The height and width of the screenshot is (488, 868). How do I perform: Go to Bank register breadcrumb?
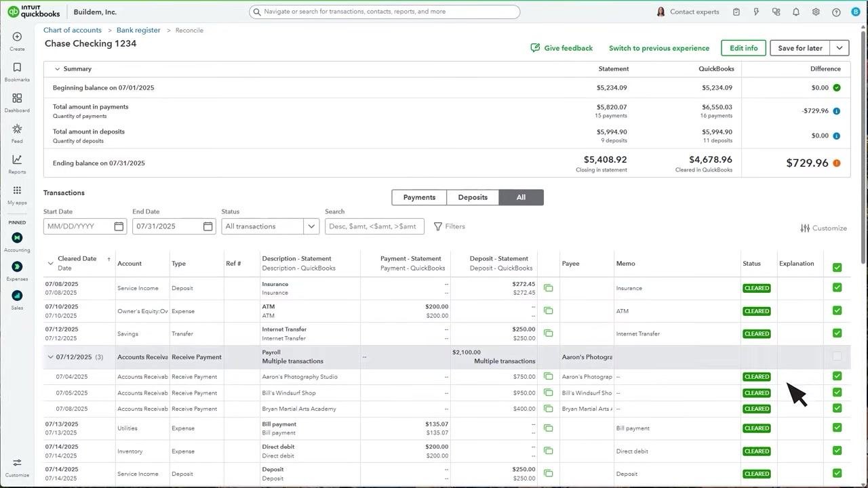(x=138, y=30)
